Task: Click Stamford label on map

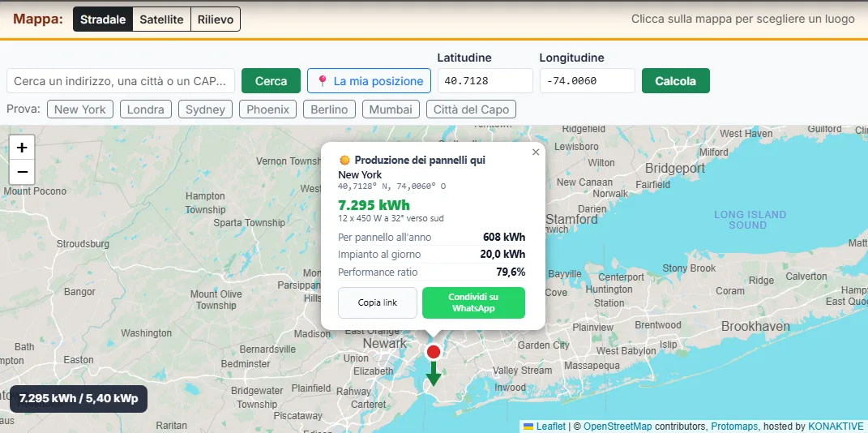Action: tap(572, 219)
